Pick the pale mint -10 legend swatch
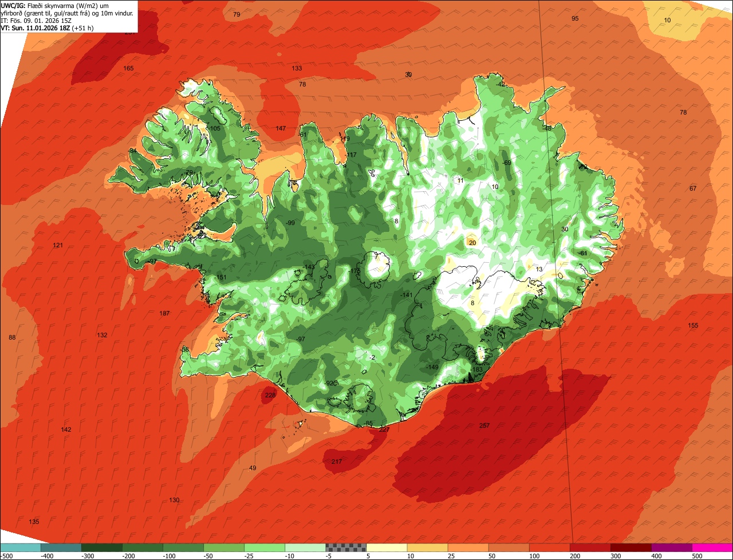The width and height of the screenshot is (733, 560). pos(305,547)
